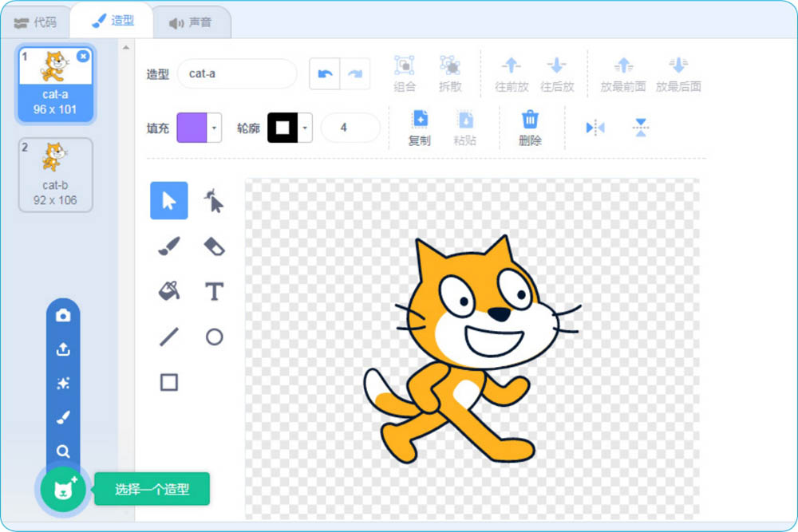This screenshot has height=532, width=798.
Task: Click the cat drawing on the canvas
Action: pyautogui.click(x=472, y=349)
